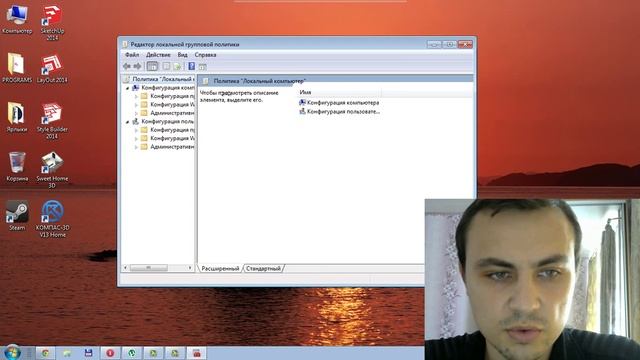Select the Sweet Home 3D shortcut
The image size is (640, 360).
pos(52,170)
